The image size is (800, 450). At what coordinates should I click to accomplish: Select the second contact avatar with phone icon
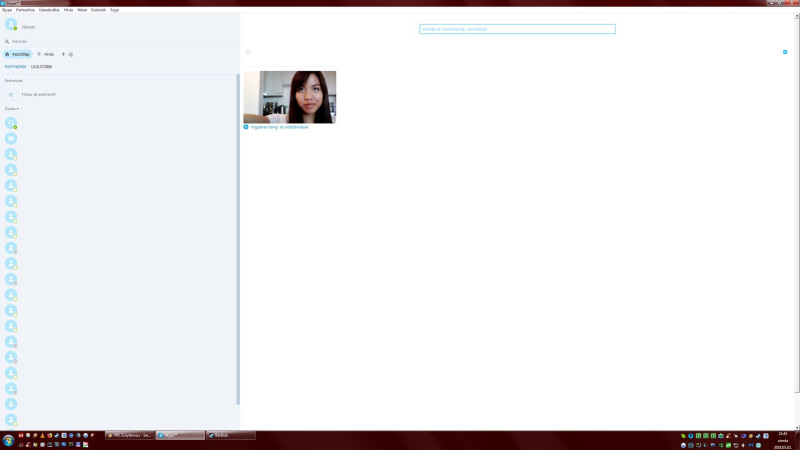pyautogui.click(x=11, y=138)
